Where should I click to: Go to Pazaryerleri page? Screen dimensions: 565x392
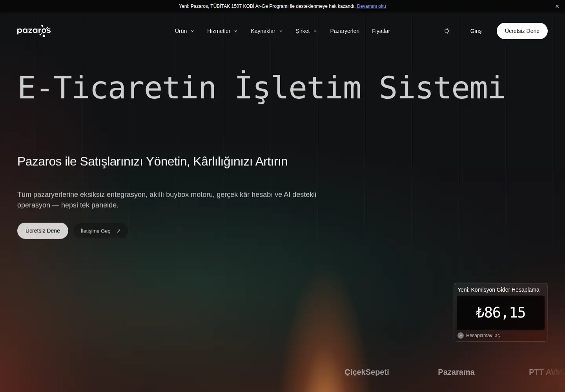tap(344, 31)
